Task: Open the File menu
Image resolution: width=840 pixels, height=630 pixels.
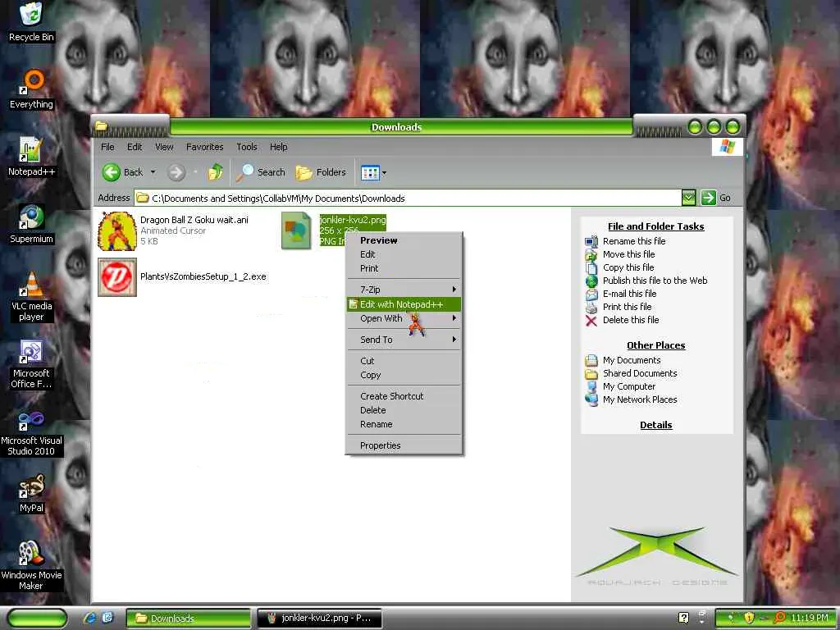Action: 107,147
